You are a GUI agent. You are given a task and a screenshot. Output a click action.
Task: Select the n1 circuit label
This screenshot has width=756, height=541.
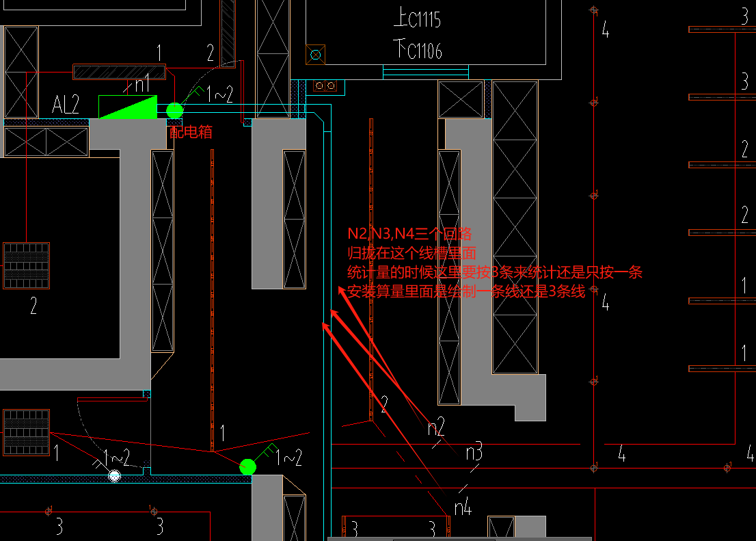[x=142, y=84]
